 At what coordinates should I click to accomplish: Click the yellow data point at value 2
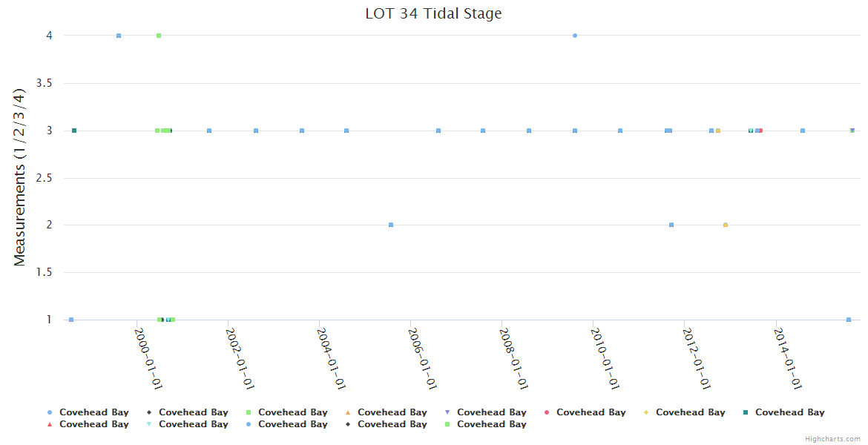click(x=726, y=225)
